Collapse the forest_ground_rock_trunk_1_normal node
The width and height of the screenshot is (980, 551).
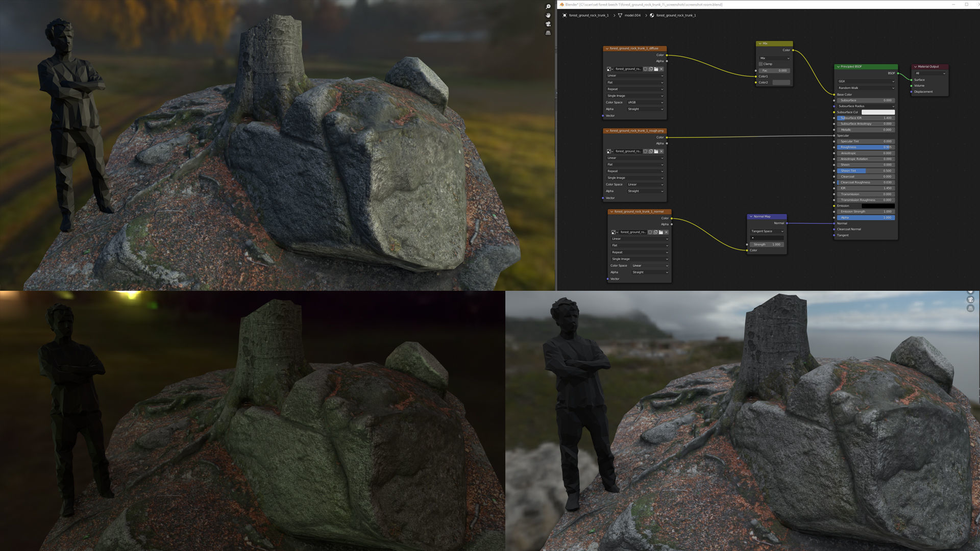click(611, 212)
